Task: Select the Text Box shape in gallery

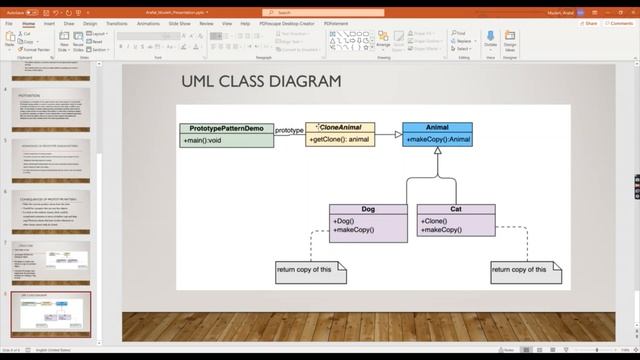Action: click(333, 34)
